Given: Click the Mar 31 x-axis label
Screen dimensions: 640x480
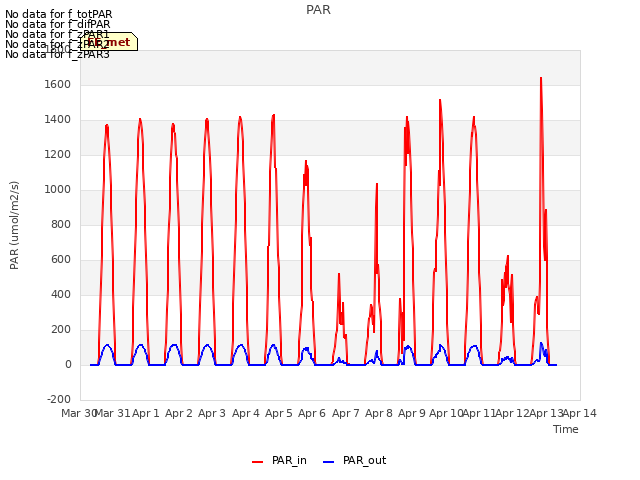Looking at the screenshot, I should pos(113,413).
